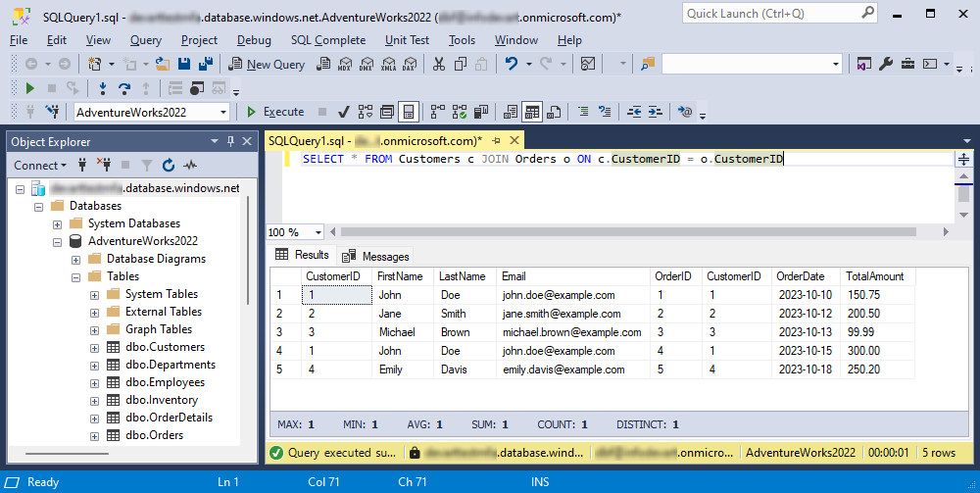The width and height of the screenshot is (980, 493).
Task: Click the Analysis Services MDX Query icon
Action: tap(344, 64)
